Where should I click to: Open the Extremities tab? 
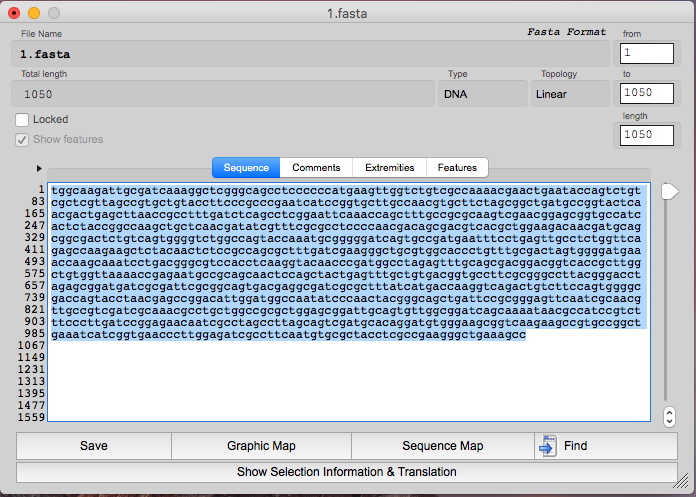tap(389, 168)
